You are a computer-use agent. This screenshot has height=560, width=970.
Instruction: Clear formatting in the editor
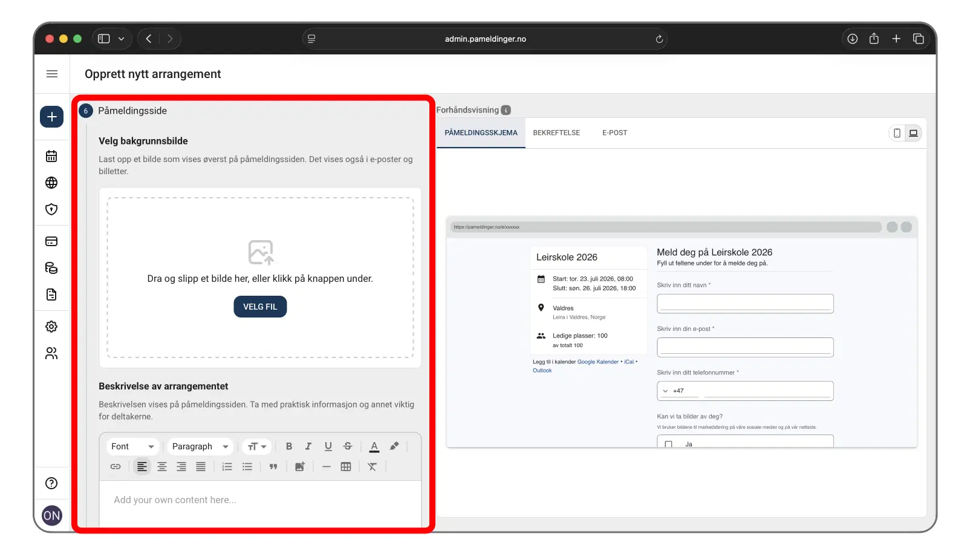[x=372, y=466]
